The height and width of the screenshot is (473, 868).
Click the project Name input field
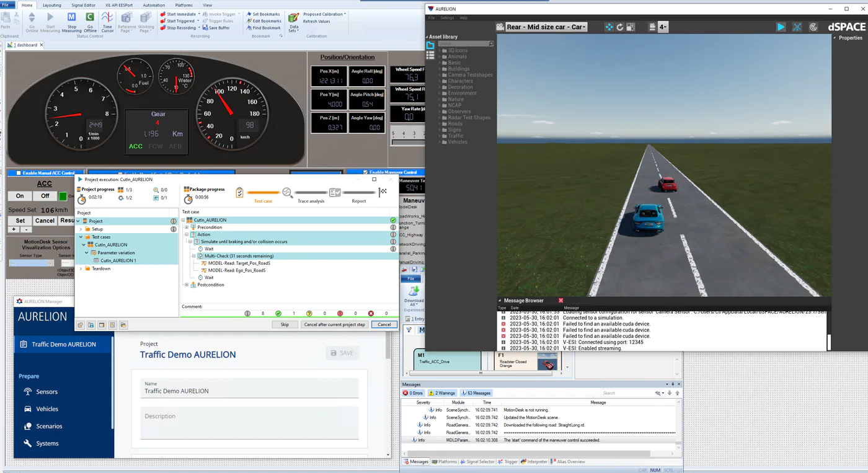point(249,388)
